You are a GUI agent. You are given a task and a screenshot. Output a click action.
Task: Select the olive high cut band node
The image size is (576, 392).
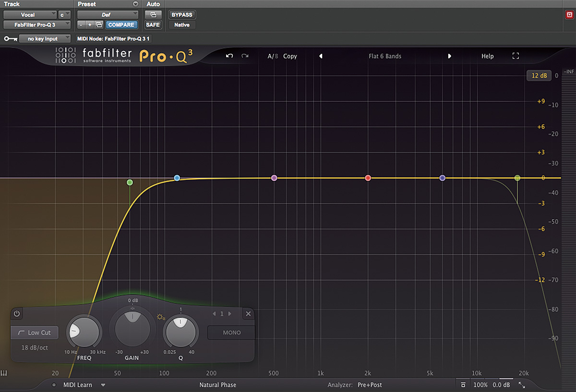(x=517, y=178)
